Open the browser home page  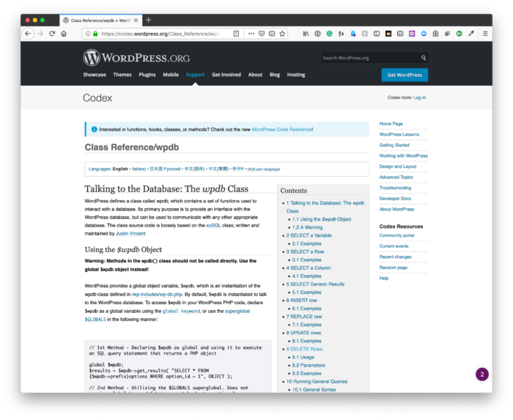[64, 34]
